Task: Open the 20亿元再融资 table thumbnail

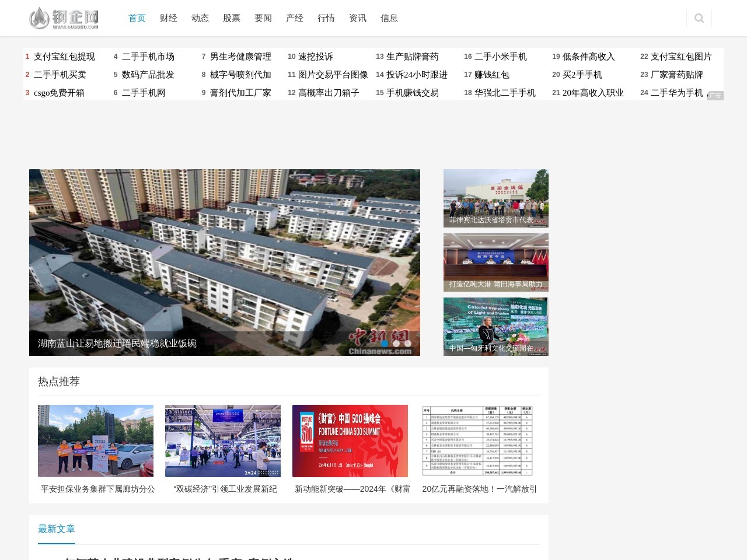Action: click(479, 441)
